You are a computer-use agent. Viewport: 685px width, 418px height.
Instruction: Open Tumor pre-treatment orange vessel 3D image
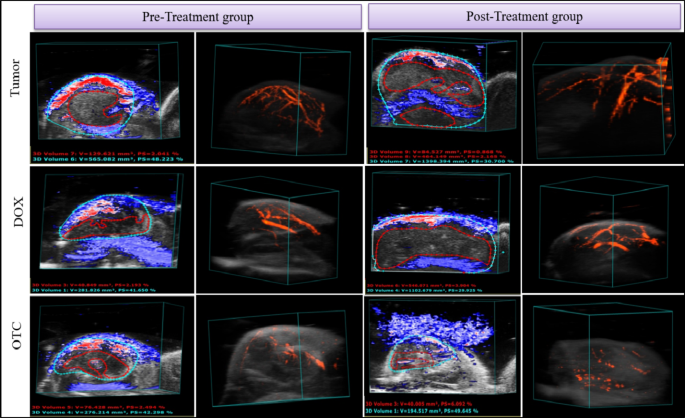pos(280,97)
